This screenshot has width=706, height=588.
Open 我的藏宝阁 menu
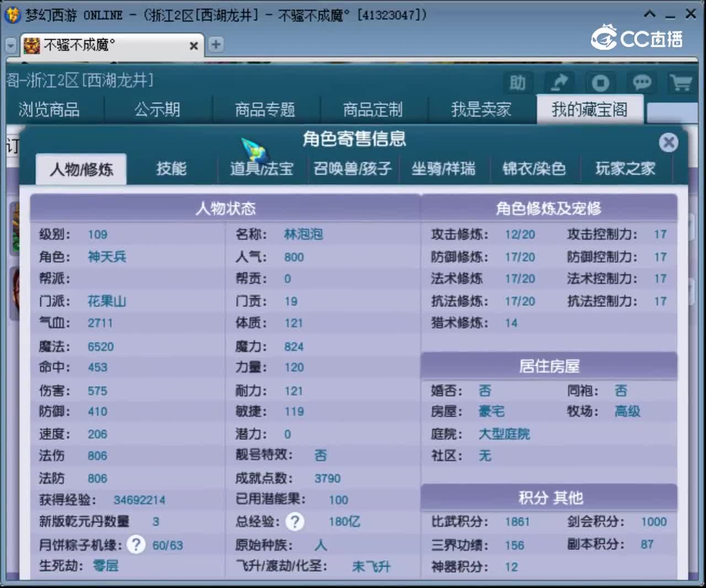point(590,109)
